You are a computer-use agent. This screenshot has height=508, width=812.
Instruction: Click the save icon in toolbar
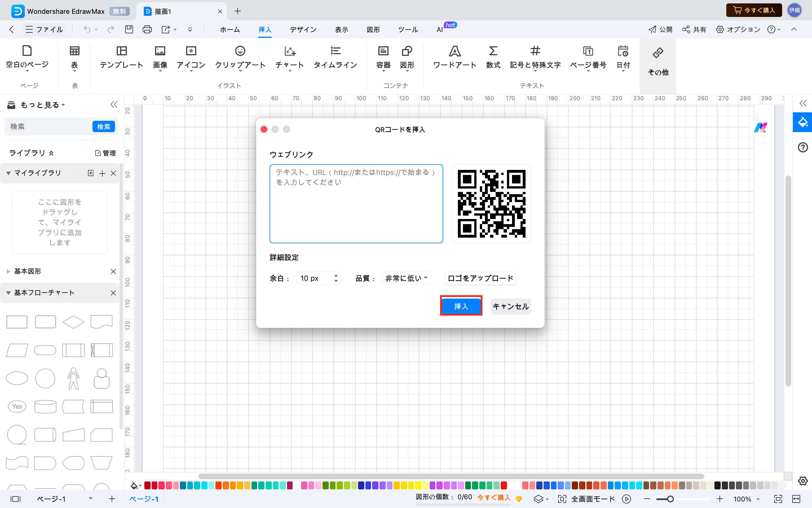129,30
